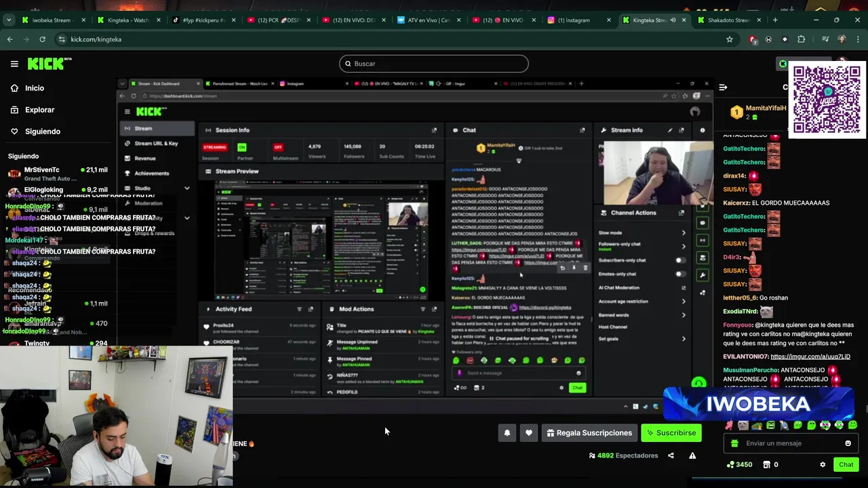Click the report warning triangle icon

click(692, 455)
